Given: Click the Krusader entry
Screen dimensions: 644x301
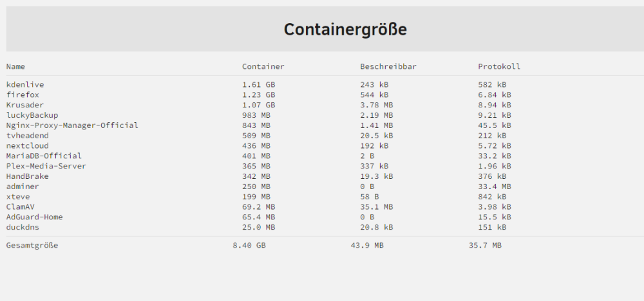Looking at the screenshot, I should pos(25,105).
